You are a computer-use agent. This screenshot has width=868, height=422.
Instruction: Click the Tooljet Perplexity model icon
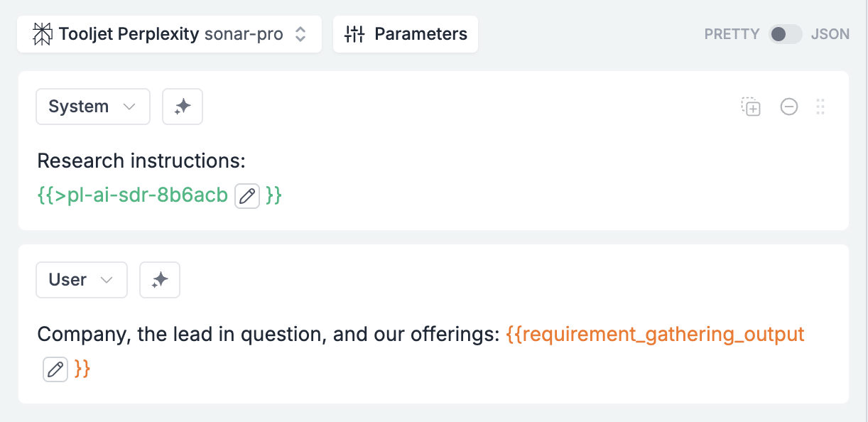[41, 33]
